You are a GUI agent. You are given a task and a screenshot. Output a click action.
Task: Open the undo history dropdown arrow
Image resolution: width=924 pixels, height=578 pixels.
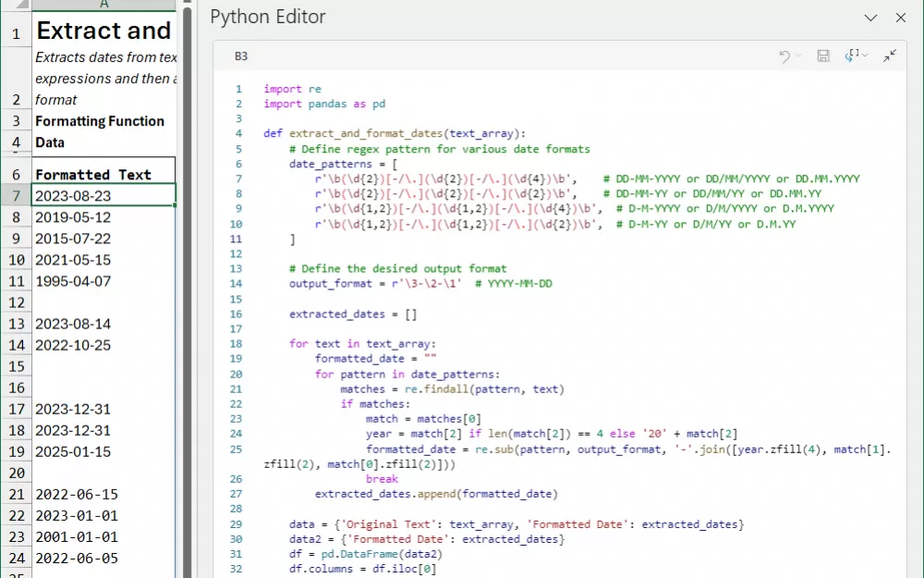click(798, 55)
